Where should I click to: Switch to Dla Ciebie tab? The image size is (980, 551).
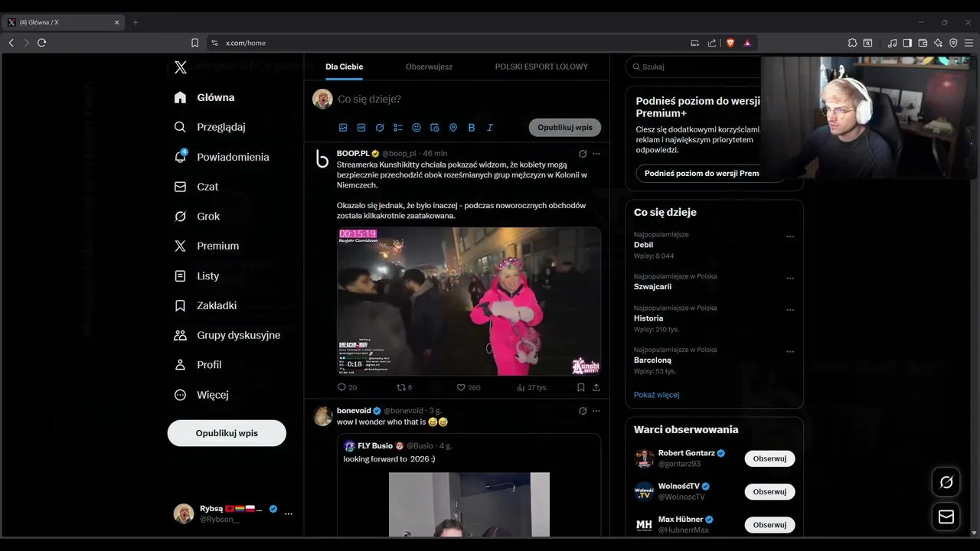[344, 67]
